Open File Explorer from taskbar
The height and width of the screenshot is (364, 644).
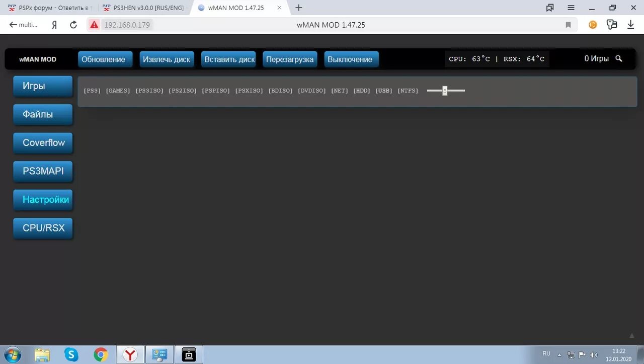(42, 355)
